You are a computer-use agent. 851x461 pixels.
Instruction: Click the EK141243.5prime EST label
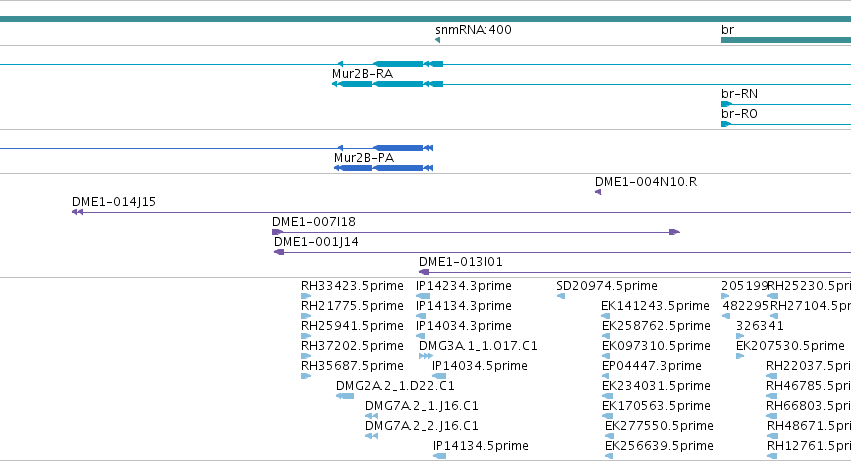click(x=655, y=306)
